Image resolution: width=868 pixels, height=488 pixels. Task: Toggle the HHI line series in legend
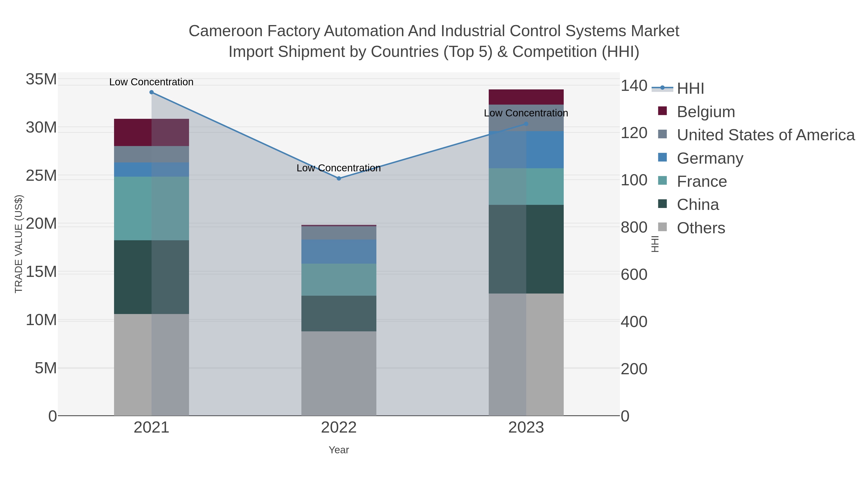pyautogui.click(x=678, y=88)
